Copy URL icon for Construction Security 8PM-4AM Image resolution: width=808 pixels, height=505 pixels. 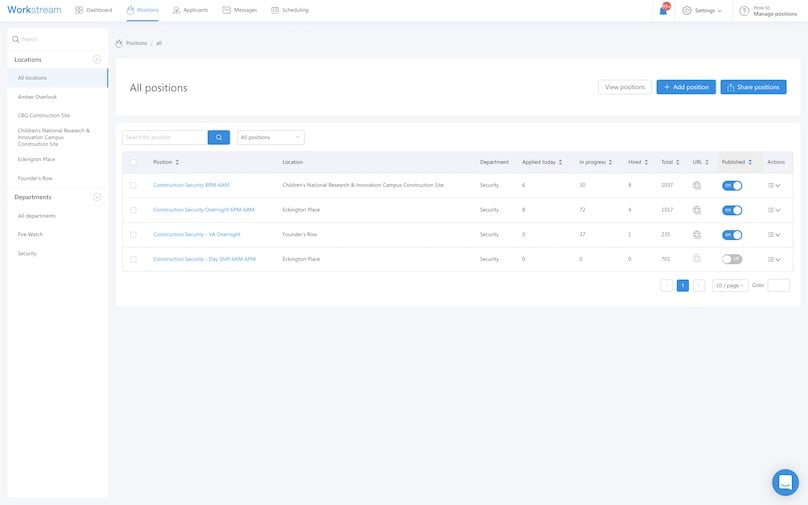(x=697, y=185)
